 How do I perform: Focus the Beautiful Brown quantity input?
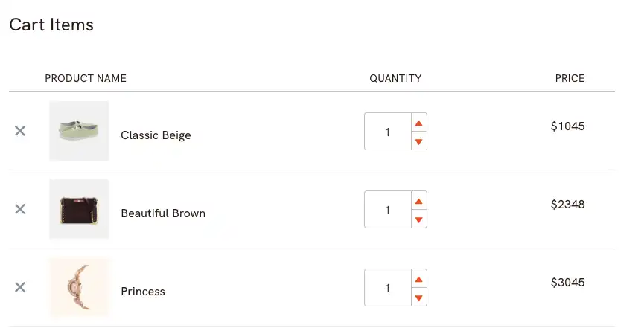click(x=388, y=210)
